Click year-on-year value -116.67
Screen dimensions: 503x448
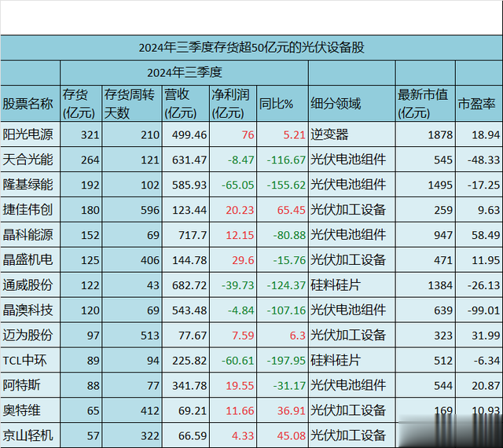point(286,160)
